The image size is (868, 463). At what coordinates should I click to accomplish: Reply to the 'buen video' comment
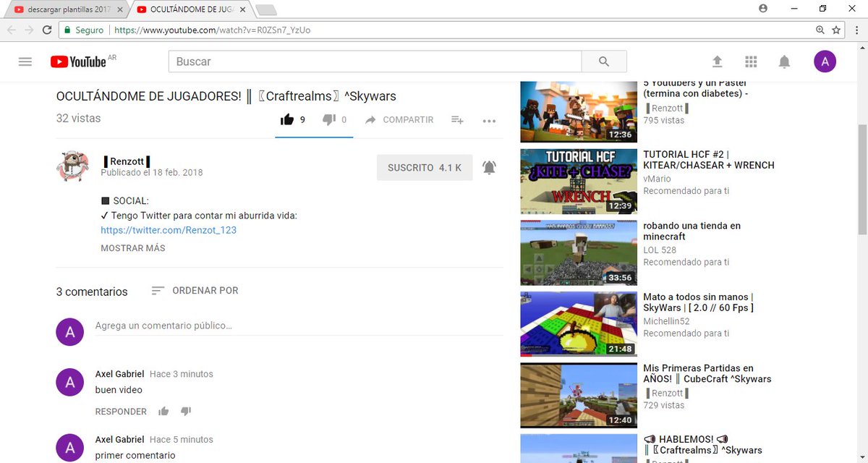click(x=121, y=412)
